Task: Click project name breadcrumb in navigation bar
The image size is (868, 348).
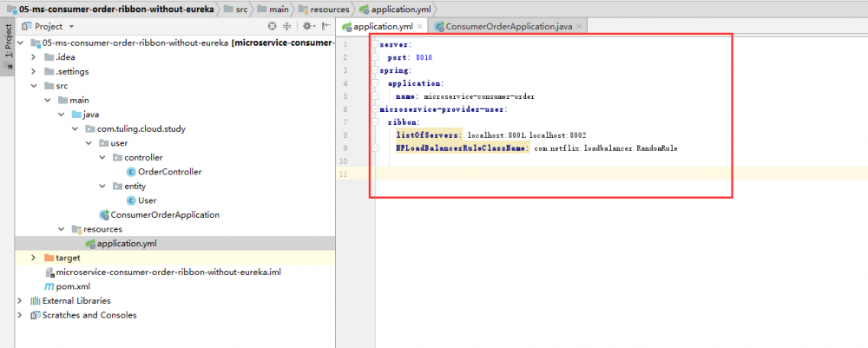Action: [x=110, y=10]
